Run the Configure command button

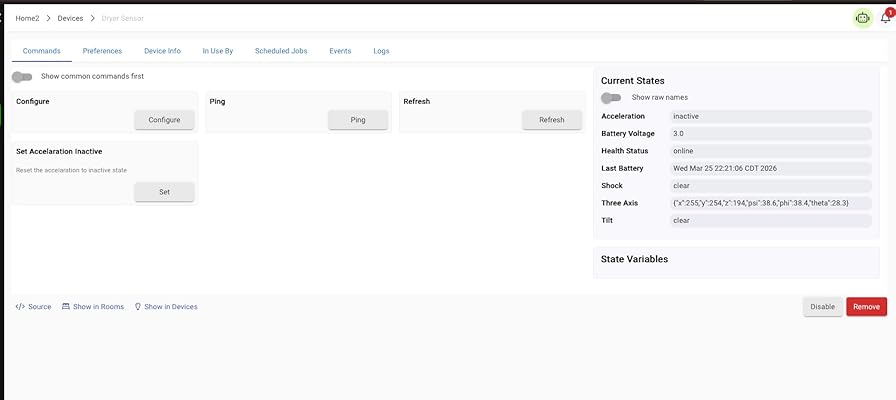point(165,120)
